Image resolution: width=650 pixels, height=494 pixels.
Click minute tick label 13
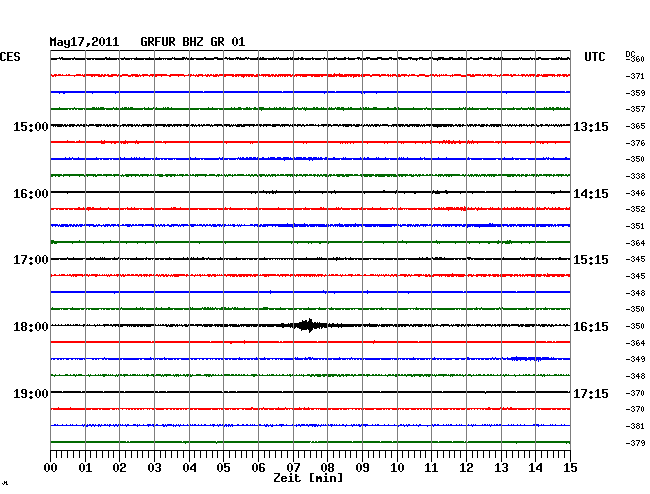[501, 468]
